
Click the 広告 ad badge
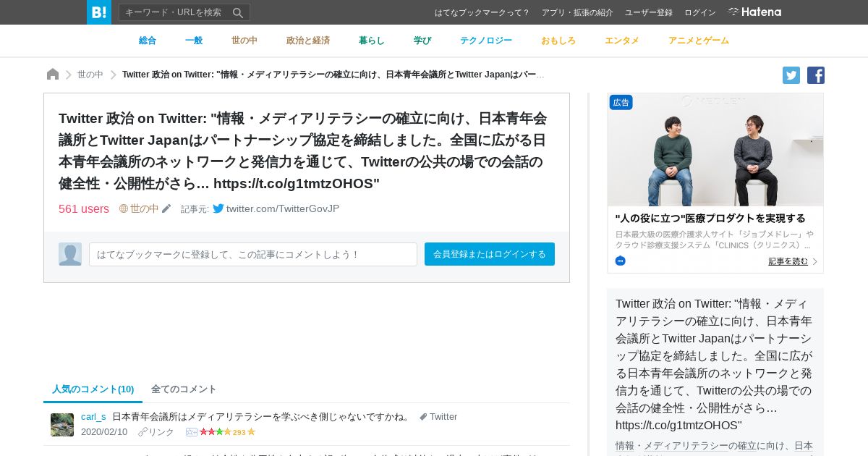621,103
